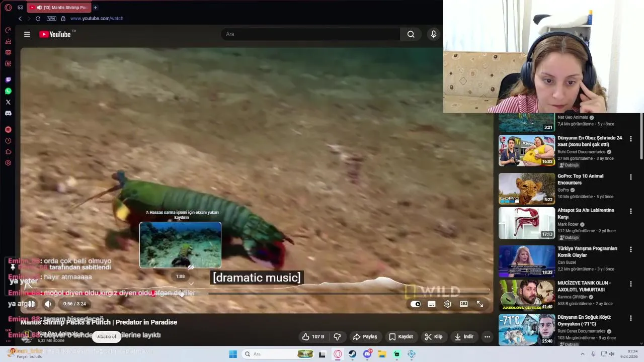Open MUCİZEYE TANIK OLUN Axolotl video
Viewport: 644px width, 362px height.
527,295
